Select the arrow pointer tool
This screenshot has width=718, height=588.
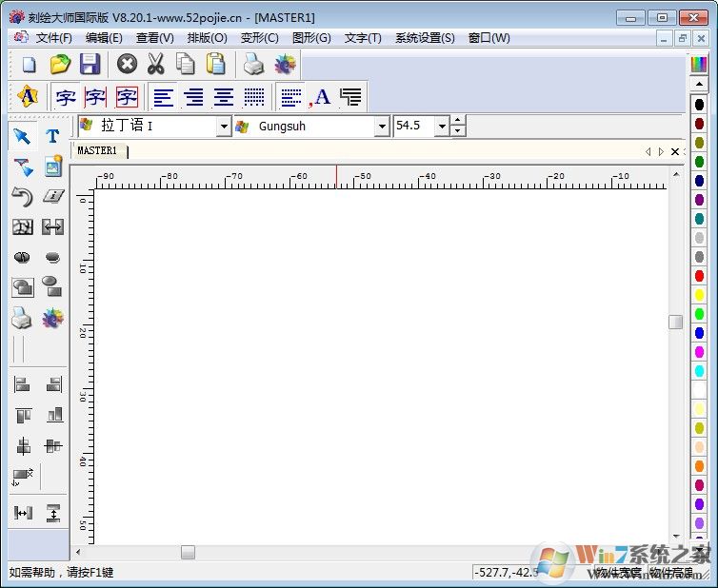click(x=22, y=136)
